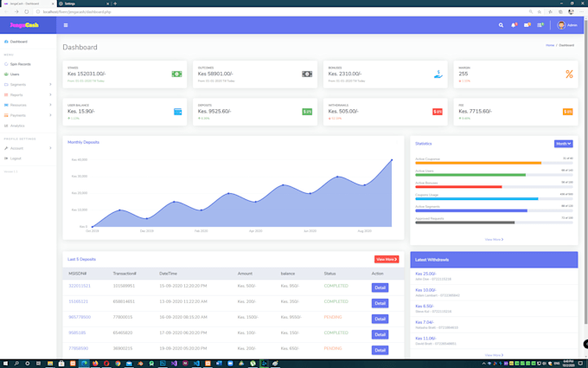This screenshot has width=588, height=368.
Task: Open Detail for MSISDN 322011521
Action: [x=380, y=287]
